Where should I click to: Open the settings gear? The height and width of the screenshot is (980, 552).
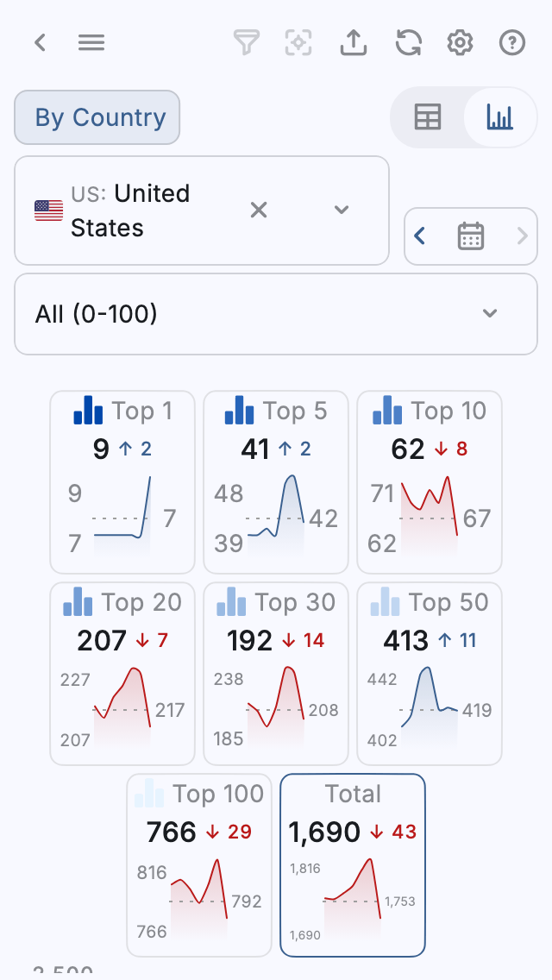point(460,42)
